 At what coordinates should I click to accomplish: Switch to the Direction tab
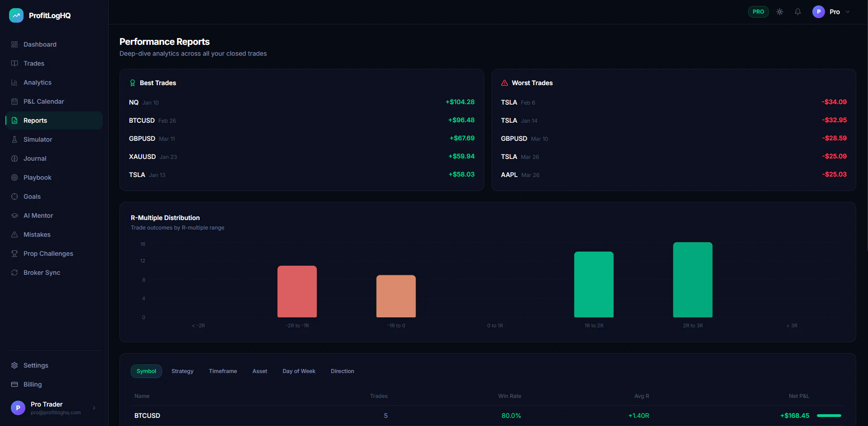click(343, 371)
